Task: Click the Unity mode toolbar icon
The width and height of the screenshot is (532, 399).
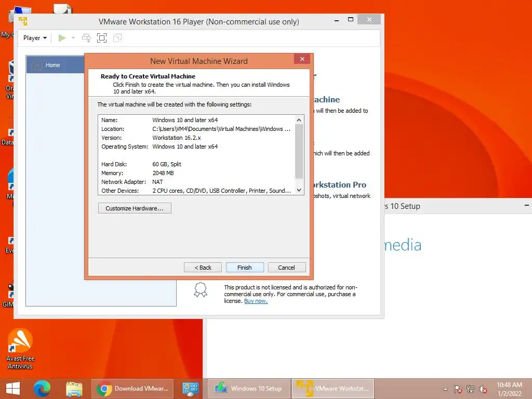Action: click(x=117, y=37)
